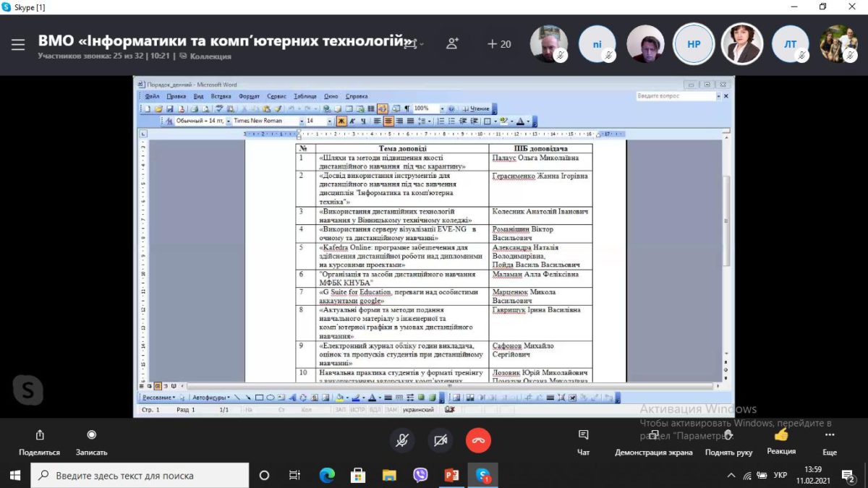The width and height of the screenshot is (868, 488).
Task: Open Viber from the taskbar
Action: coord(420,476)
